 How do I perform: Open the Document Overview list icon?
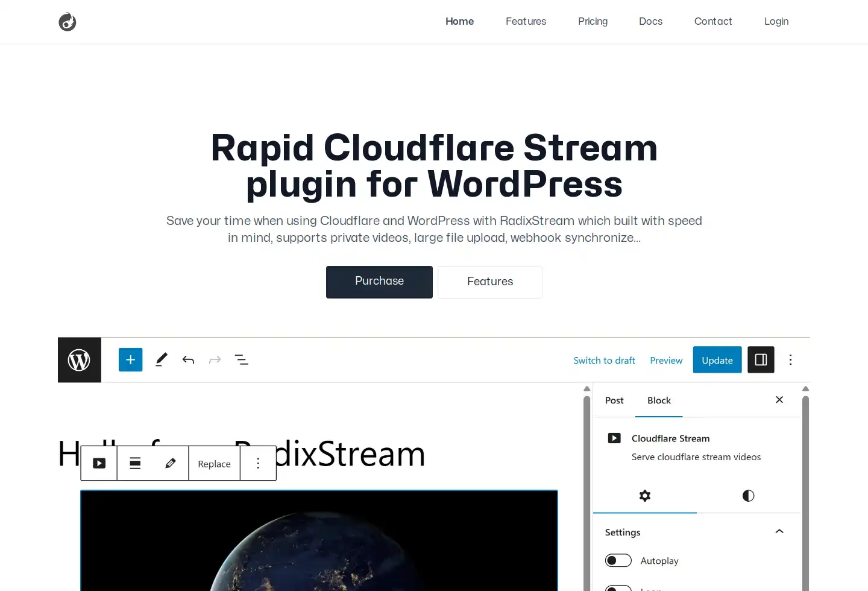[241, 360]
